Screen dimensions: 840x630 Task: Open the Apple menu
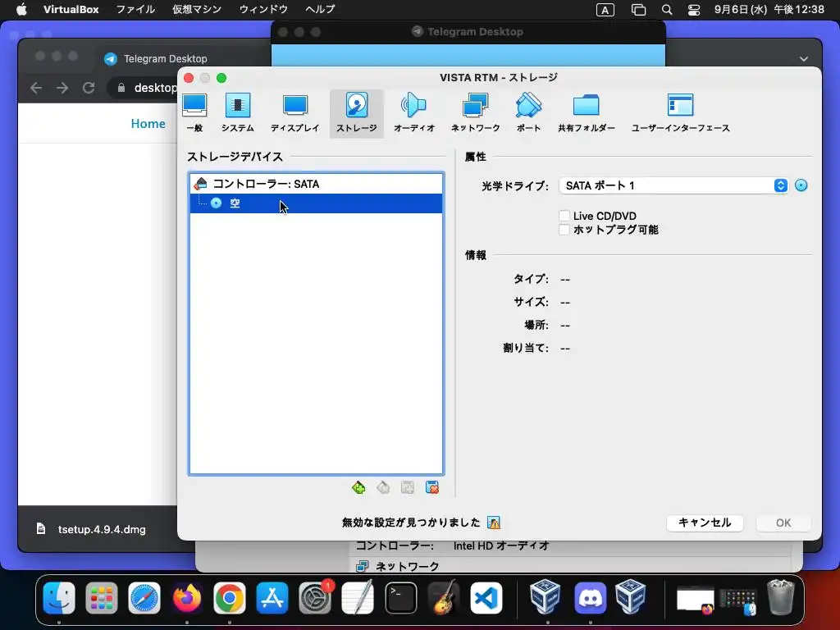click(21, 9)
